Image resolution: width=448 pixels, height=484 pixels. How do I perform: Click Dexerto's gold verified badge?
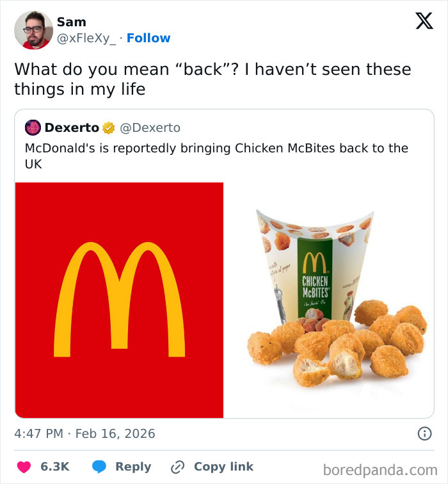pos(109,128)
